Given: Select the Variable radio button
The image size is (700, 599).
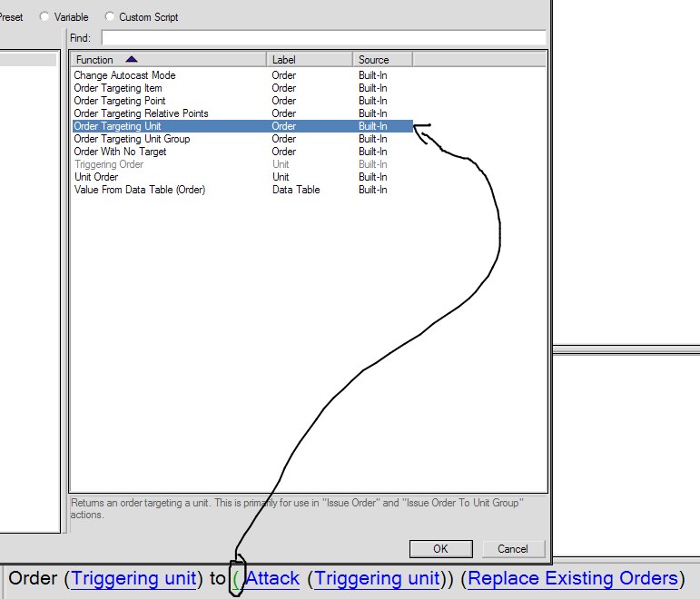Looking at the screenshot, I should pyautogui.click(x=44, y=17).
